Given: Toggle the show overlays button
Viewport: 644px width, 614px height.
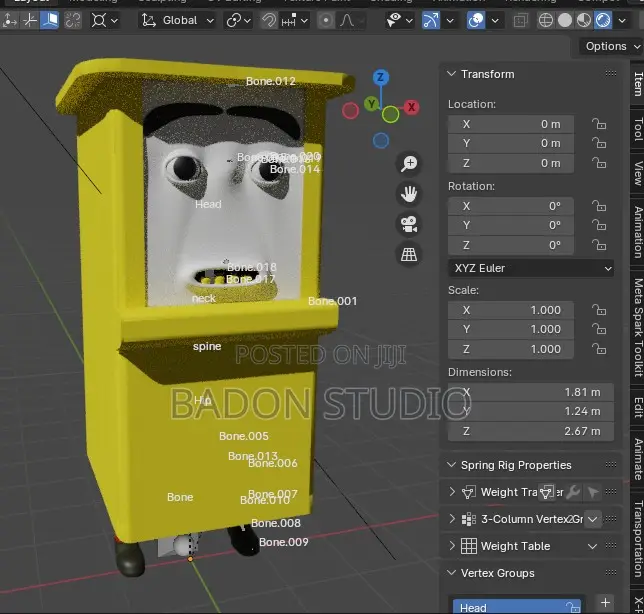Looking at the screenshot, I should point(476,21).
